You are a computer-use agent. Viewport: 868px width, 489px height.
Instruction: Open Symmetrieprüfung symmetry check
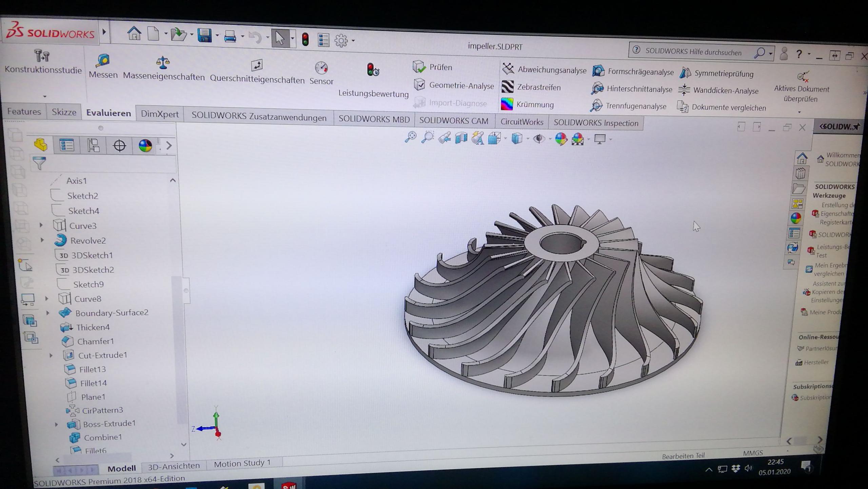coord(716,73)
